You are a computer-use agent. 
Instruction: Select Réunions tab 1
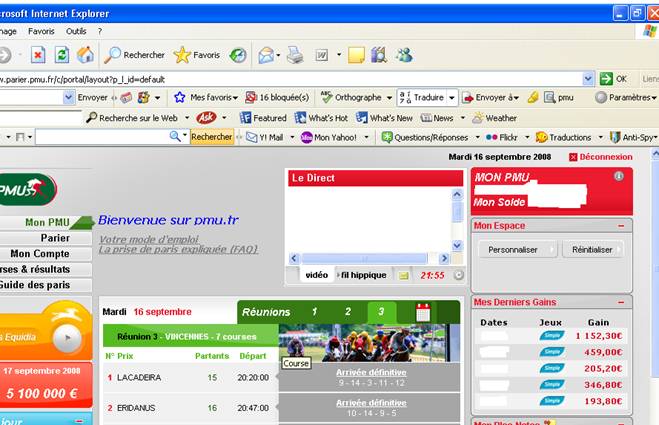coord(314,312)
